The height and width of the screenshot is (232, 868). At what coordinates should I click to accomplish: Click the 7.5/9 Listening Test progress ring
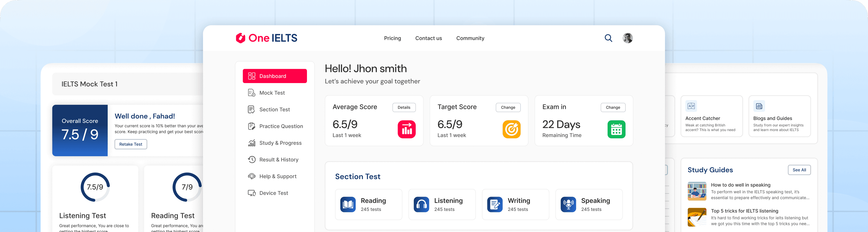tap(95, 187)
